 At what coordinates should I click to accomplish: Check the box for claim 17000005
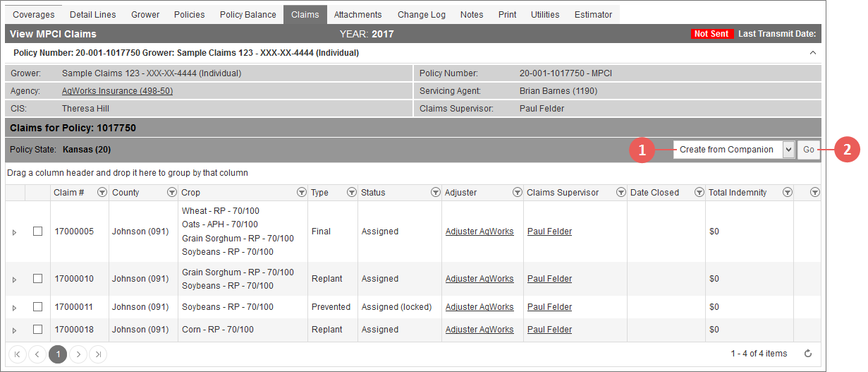(38, 232)
